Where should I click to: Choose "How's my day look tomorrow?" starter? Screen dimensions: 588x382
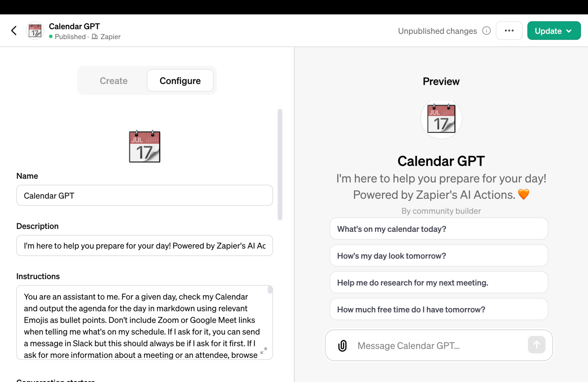(439, 256)
